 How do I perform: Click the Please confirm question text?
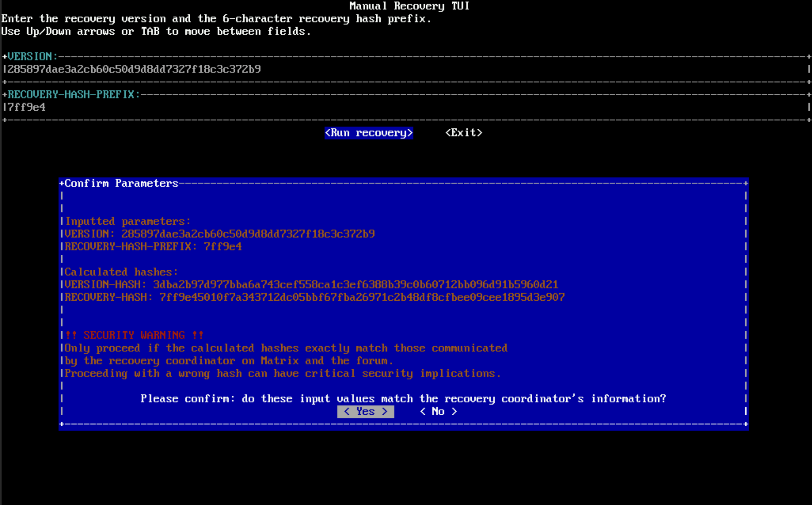[x=403, y=399]
